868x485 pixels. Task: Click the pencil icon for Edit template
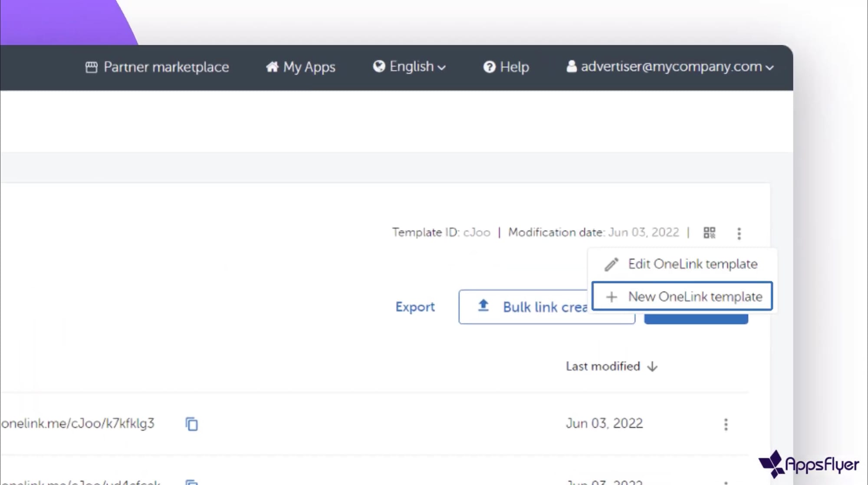[611, 264]
